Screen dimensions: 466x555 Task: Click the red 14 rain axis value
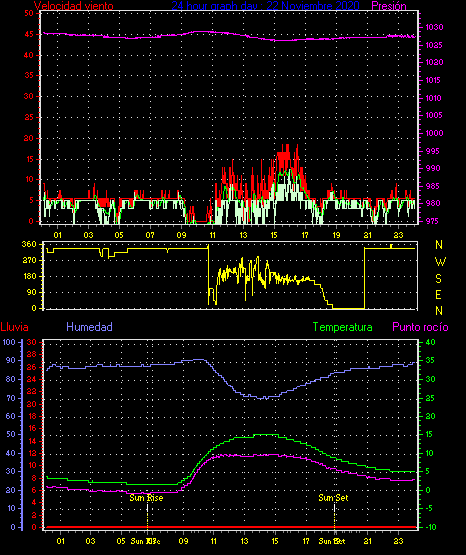coord(32,441)
